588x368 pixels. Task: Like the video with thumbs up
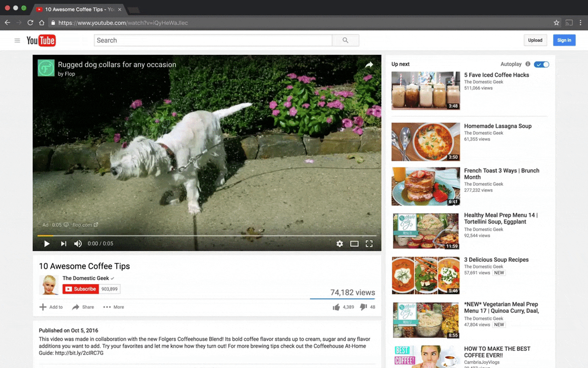[x=336, y=307]
